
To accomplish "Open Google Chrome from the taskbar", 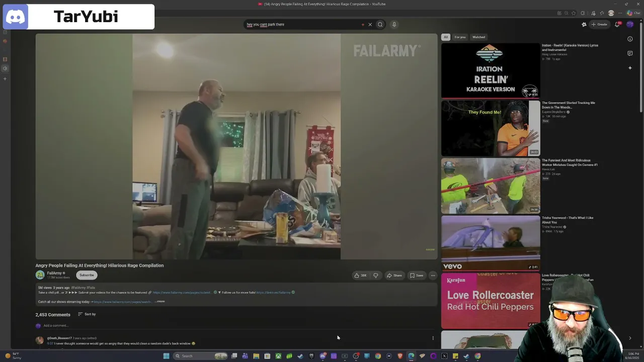I will (x=378, y=356).
